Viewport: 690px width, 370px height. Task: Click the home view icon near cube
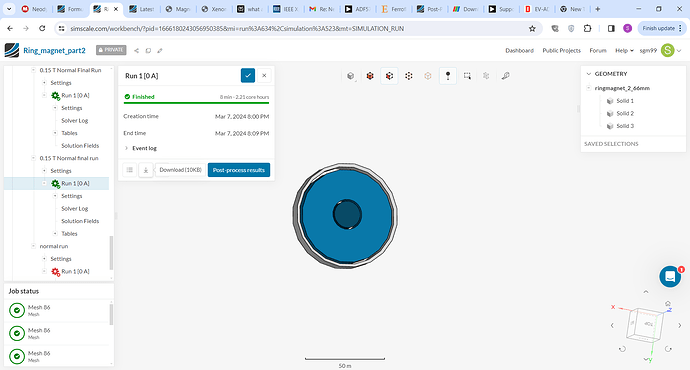coord(668,304)
